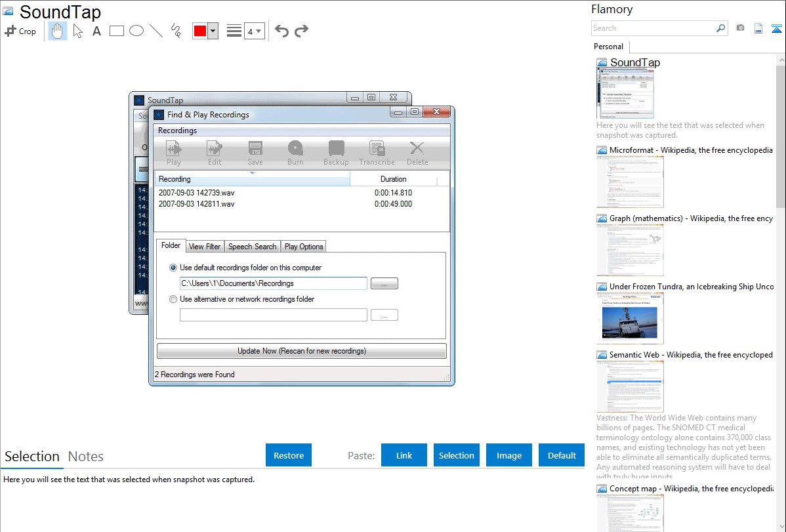This screenshot has height=532, width=786.
Task: Browse for the default recordings folder
Action: pyautogui.click(x=384, y=284)
